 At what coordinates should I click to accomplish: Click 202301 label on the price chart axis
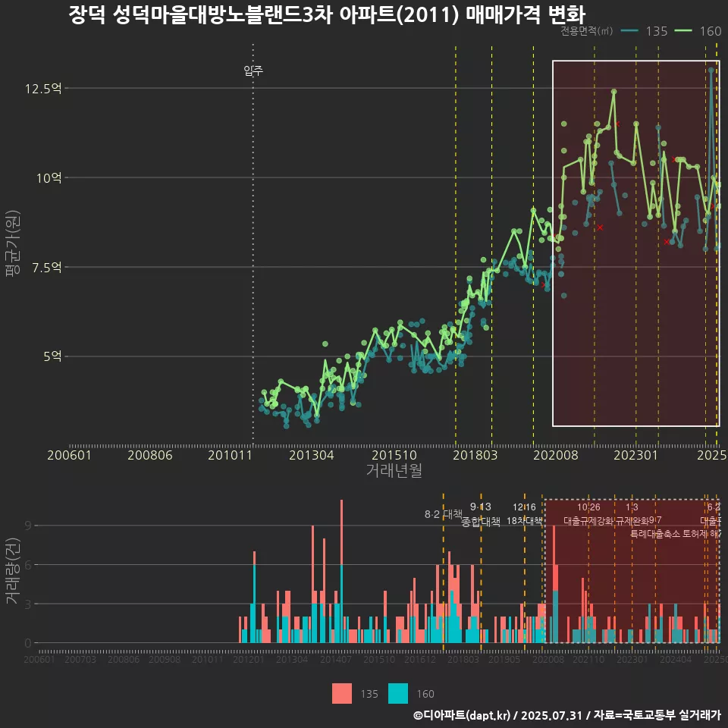pyautogui.click(x=635, y=455)
